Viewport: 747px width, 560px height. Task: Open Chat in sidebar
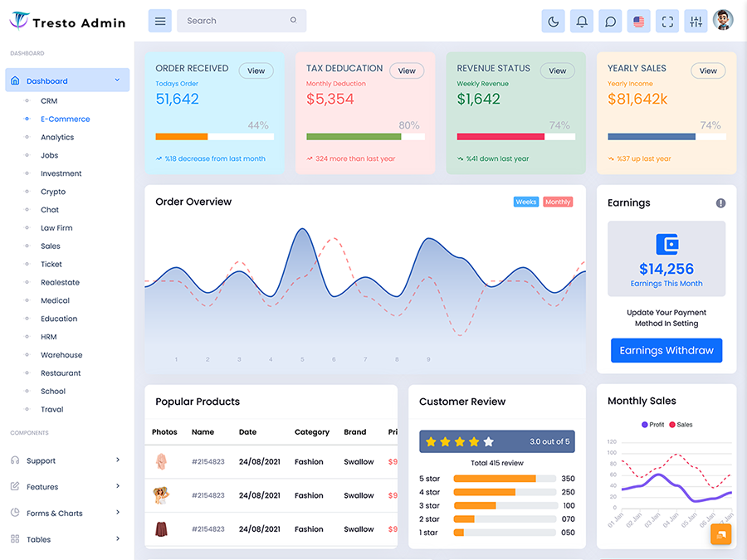(50, 210)
